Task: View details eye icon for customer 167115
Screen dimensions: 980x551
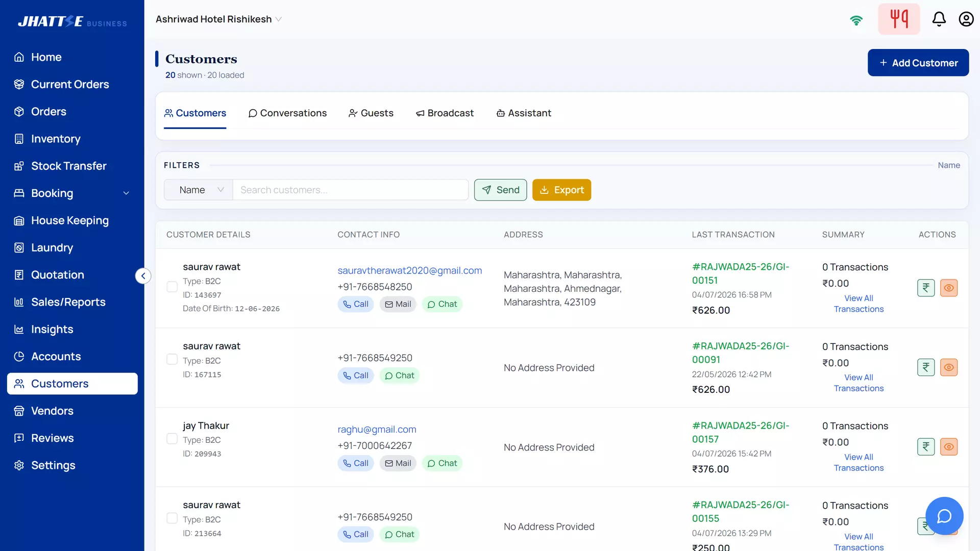Action: [949, 367]
